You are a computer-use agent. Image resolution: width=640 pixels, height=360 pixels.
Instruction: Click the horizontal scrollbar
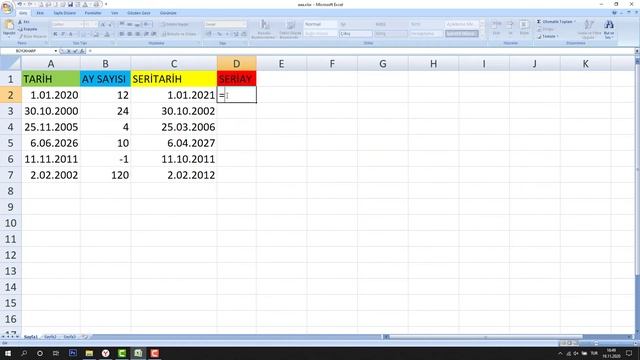click(x=486, y=337)
